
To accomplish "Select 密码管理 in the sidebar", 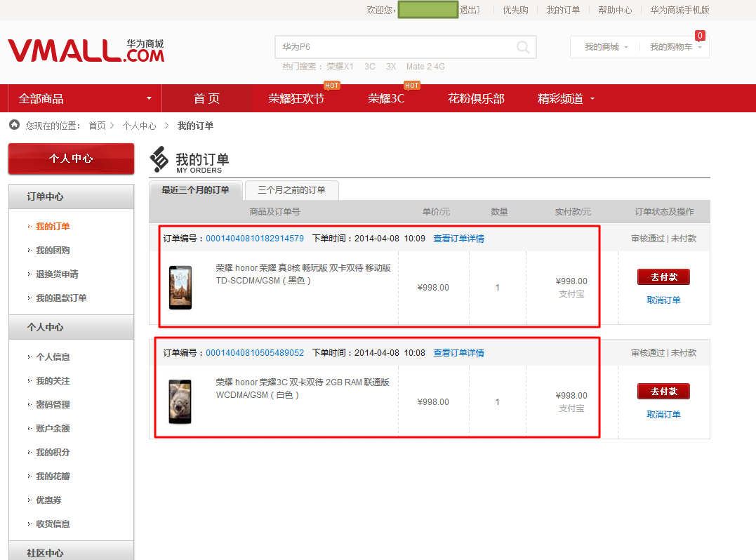I will point(53,405).
